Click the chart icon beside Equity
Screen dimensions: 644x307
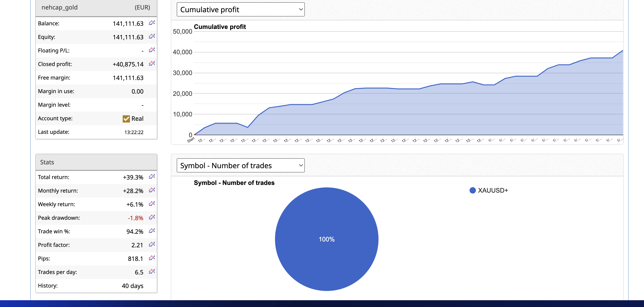pos(152,37)
